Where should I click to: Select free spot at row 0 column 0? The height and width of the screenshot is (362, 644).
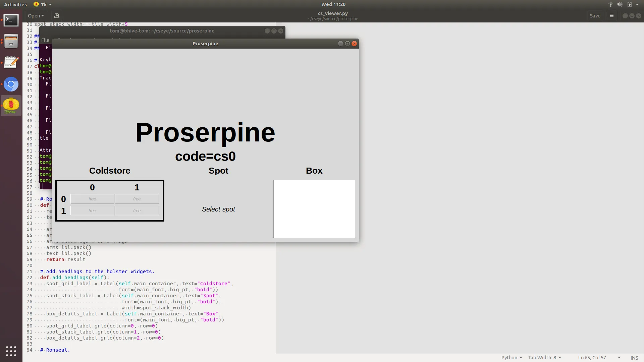(x=92, y=199)
